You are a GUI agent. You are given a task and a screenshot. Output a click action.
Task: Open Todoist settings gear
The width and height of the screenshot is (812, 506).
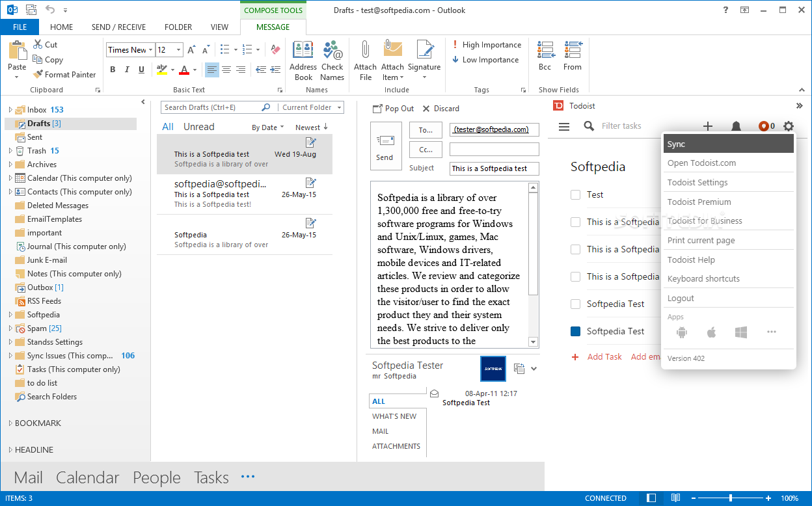coord(789,126)
